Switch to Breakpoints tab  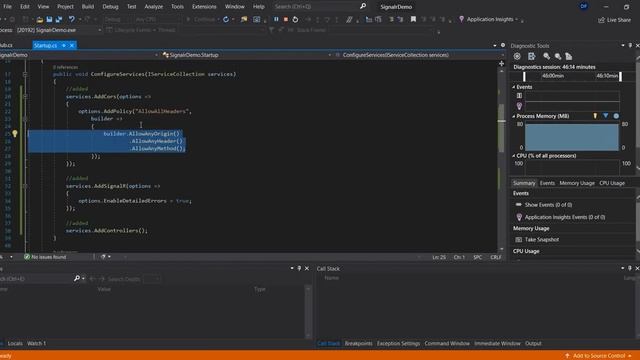358,343
